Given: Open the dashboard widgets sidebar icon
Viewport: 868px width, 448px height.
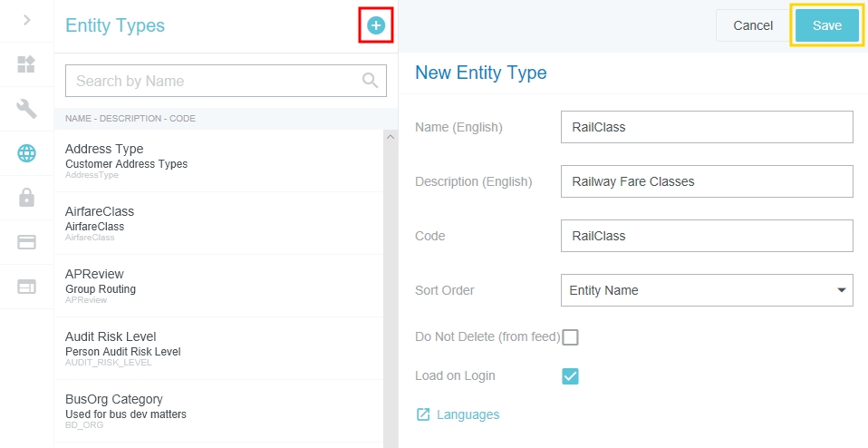Looking at the screenshot, I should point(26,64).
